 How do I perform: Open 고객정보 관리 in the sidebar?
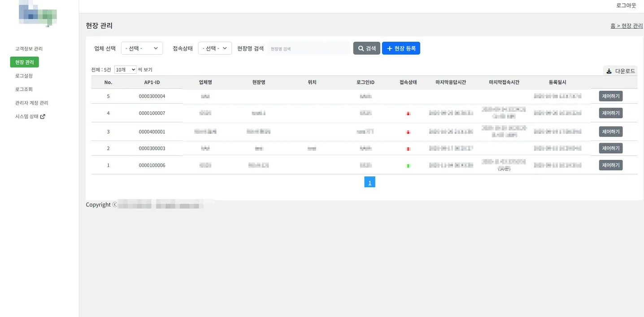(x=29, y=48)
